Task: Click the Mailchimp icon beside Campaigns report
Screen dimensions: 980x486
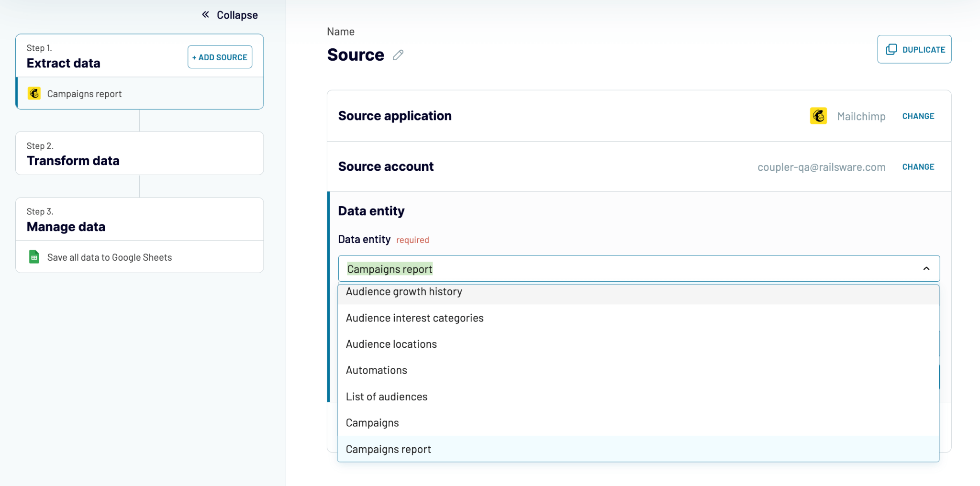Action: (x=34, y=93)
